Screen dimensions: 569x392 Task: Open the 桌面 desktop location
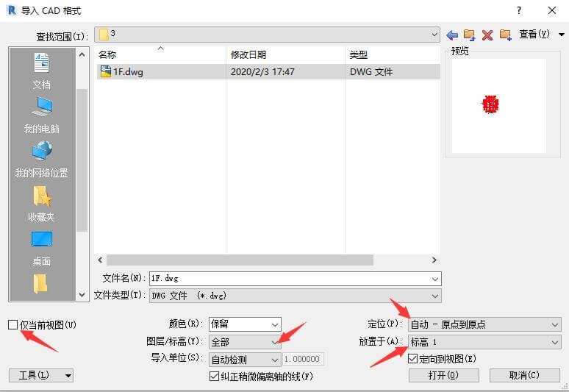click(x=42, y=249)
